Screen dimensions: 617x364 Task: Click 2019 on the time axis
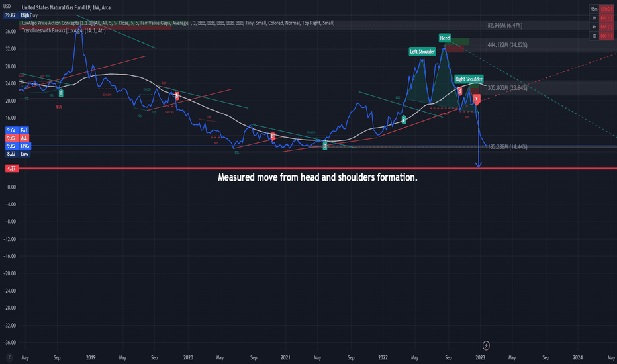point(91,357)
